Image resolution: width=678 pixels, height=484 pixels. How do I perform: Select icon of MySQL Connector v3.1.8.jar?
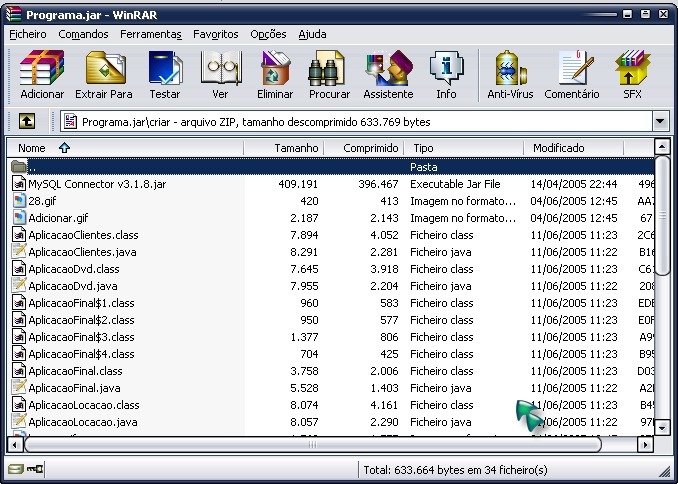[x=19, y=184]
